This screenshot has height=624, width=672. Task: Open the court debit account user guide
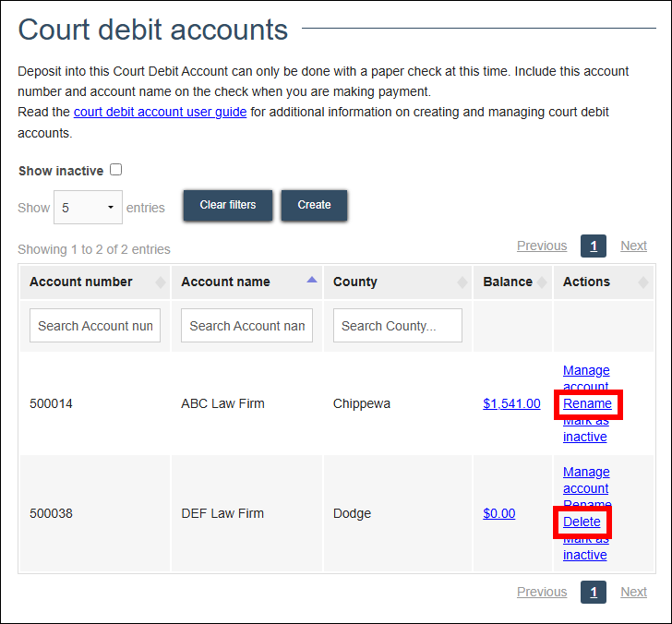[160, 113]
